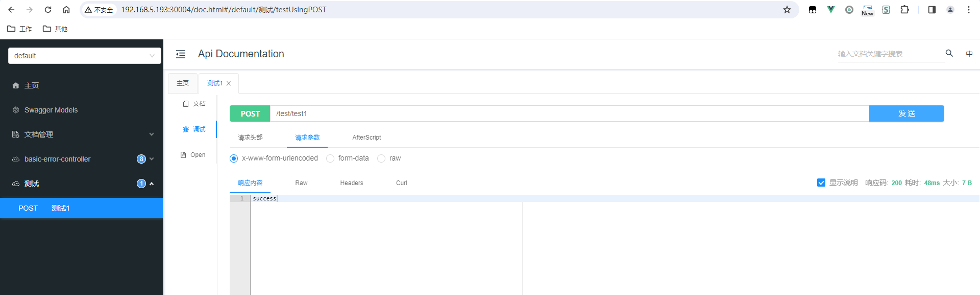Screen dimensions: 980x295
Task: Click the green POST method button
Action: (250, 114)
